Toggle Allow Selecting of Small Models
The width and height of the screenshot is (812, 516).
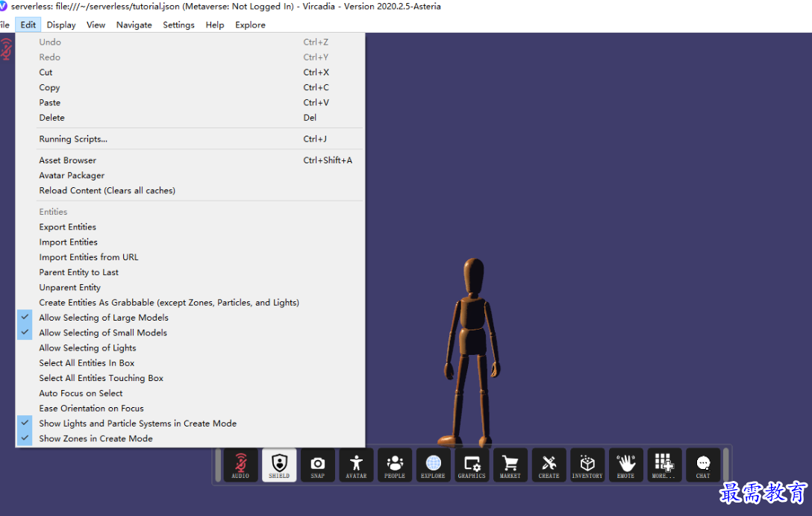(x=190, y=333)
